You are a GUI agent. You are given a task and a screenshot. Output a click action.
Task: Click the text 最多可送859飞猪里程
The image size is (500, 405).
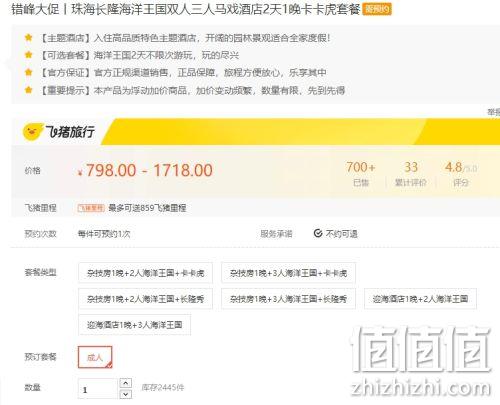147,208
